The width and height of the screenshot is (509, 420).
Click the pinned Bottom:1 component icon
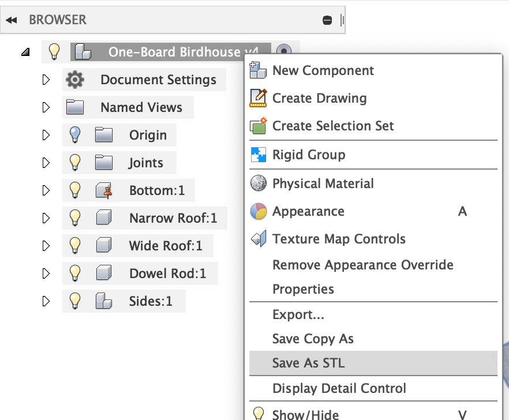(x=104, y=190)
